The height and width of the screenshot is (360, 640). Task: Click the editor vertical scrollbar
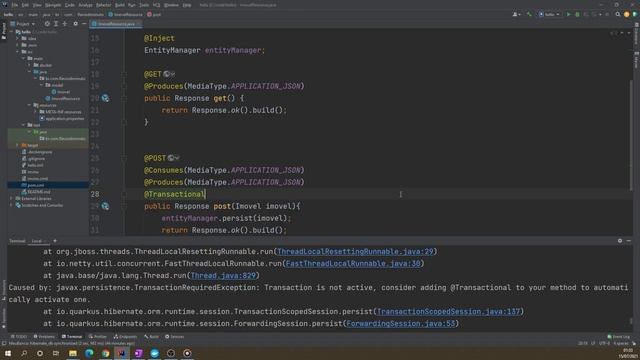[631, 135]
